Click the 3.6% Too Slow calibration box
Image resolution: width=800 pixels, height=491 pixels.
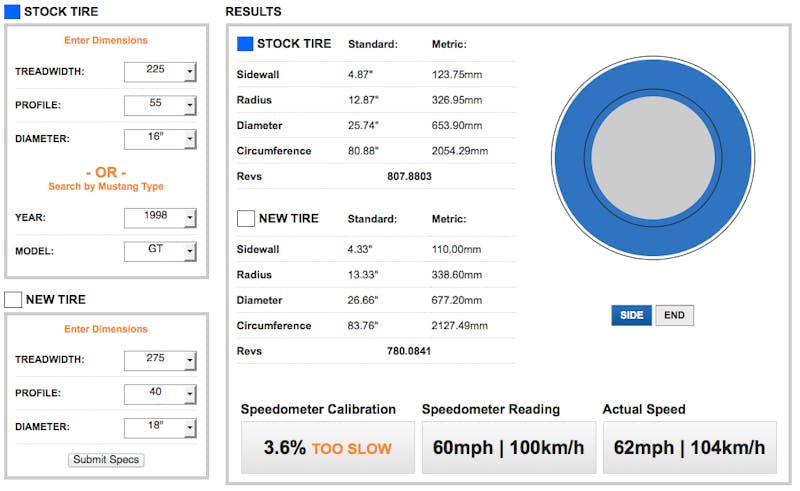click(327, 447)
